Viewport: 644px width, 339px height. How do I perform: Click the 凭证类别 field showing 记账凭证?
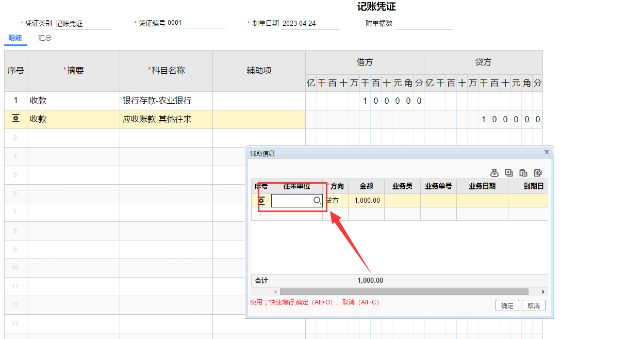pyautogui.click(x=83, y=24)
